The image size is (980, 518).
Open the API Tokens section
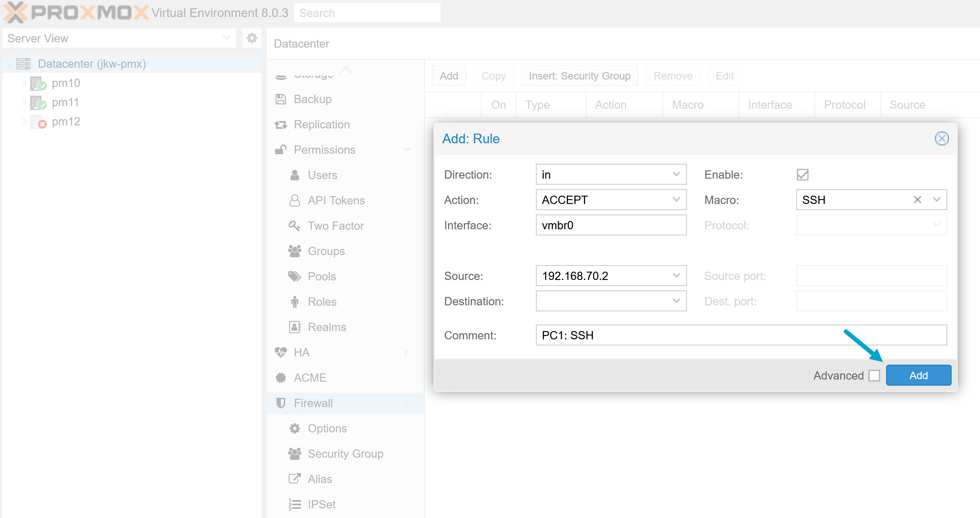pos(336,200)
